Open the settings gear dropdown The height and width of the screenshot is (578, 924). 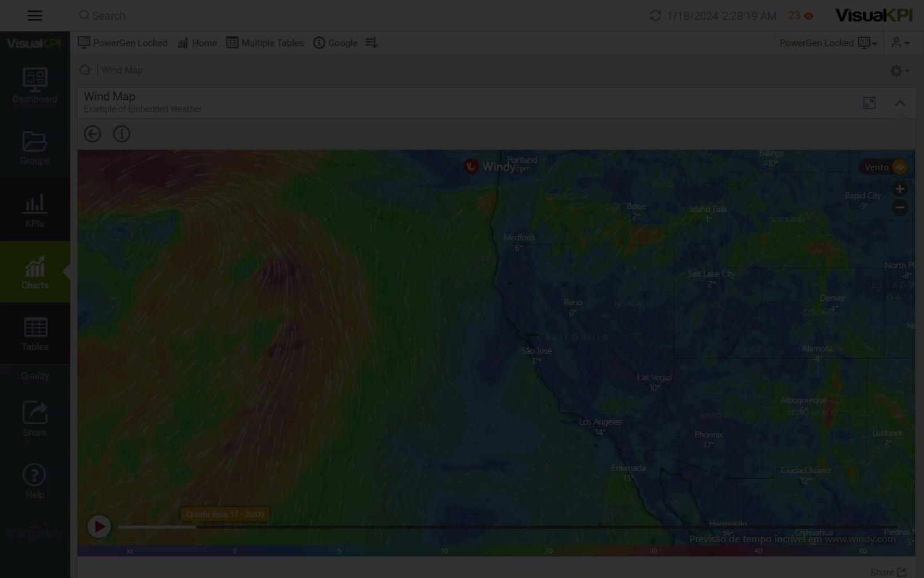[x=899, y=71]
